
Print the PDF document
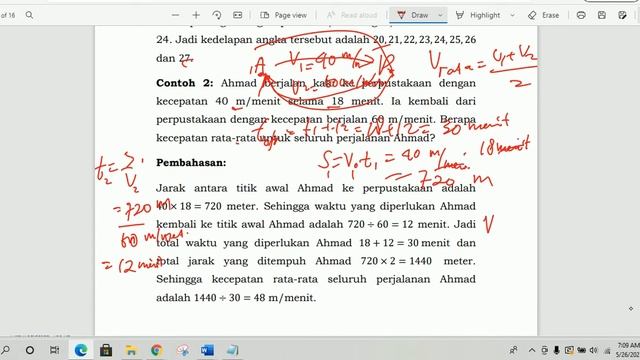pyautogui.click(x=581, y=15)
